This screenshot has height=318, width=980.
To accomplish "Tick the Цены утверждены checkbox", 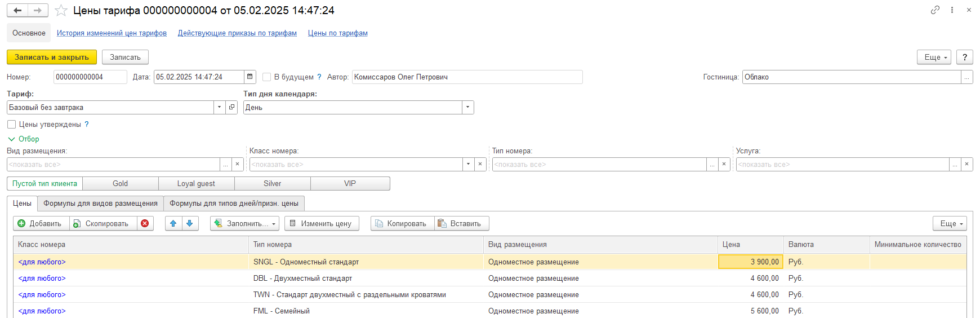I will point(11,125).
